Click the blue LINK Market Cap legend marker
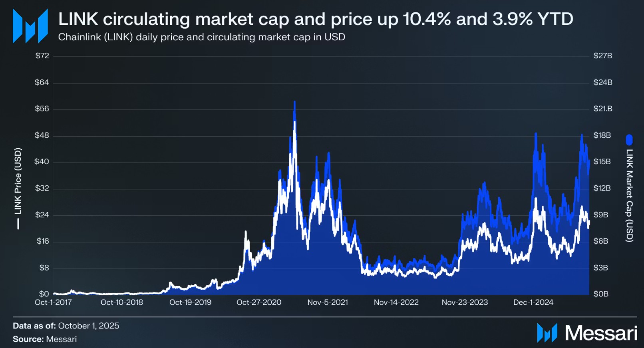This screenshot has width=644, height=348. point(629,140)
